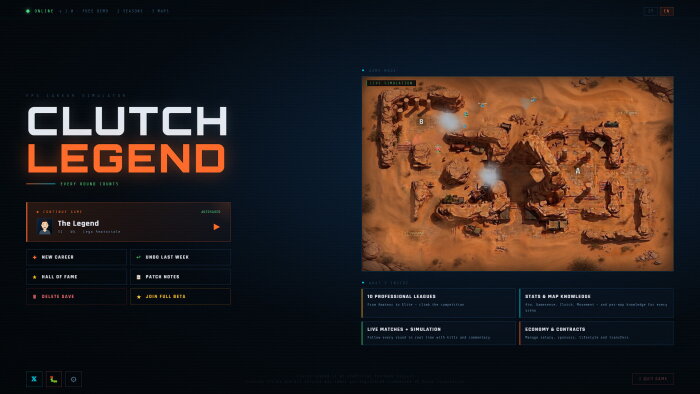Click the Quit Game button
This screenshot has height=394, width=700.
pos(653,379)
